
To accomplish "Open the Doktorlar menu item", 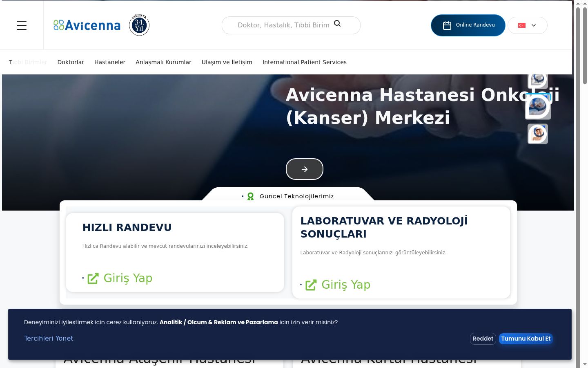I will (71, 62).
